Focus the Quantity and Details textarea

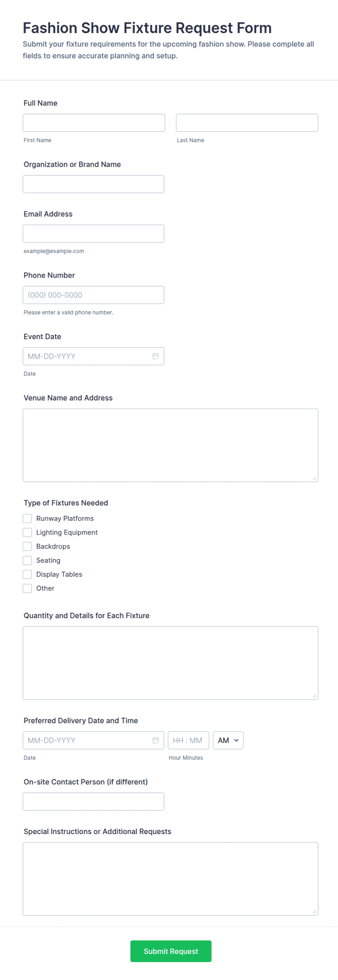[x=170, y=663]
